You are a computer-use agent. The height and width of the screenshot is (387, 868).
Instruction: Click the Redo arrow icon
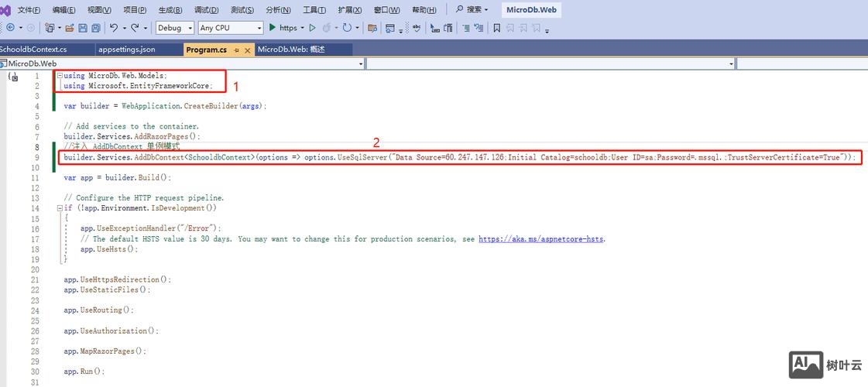pos(136,28)
